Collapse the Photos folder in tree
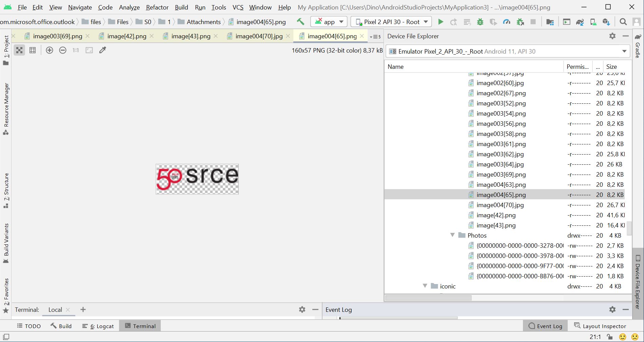The height and width of the screenshot is (342, 644). click(x=452, y=235)
